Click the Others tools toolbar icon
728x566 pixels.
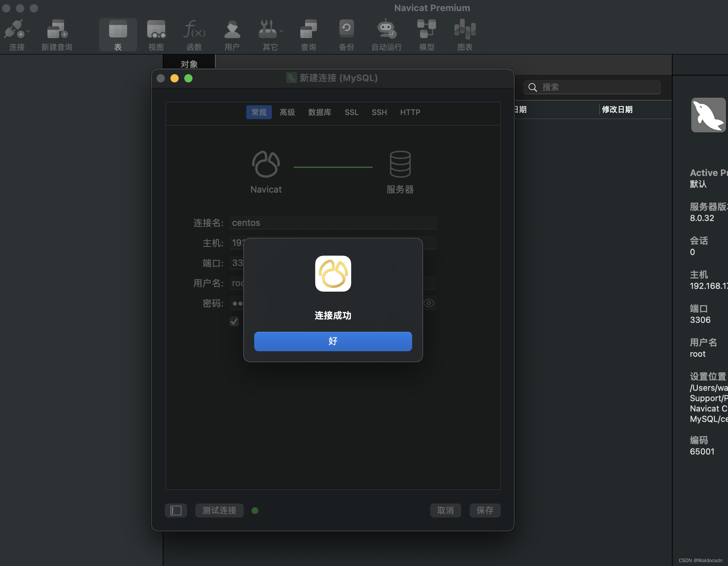click(267, 29)
